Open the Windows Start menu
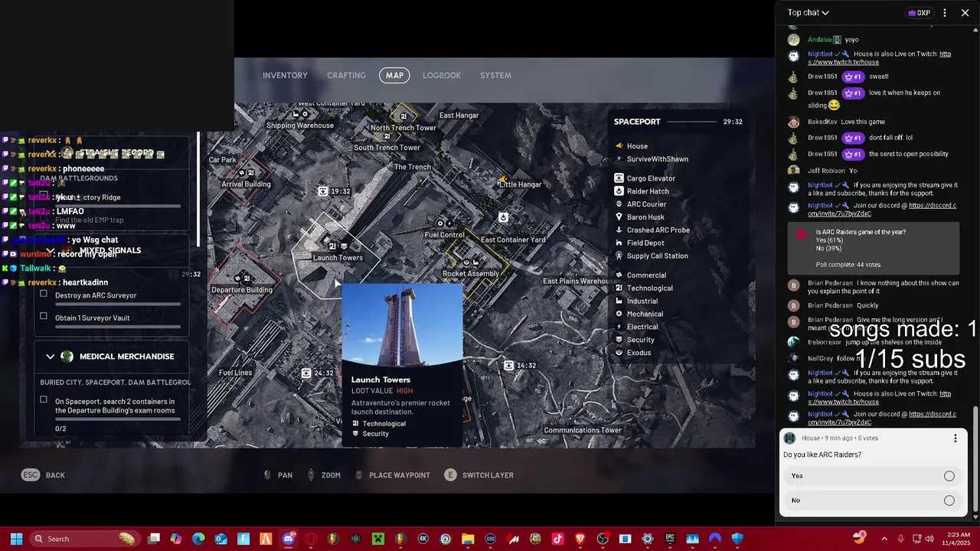 16,539
